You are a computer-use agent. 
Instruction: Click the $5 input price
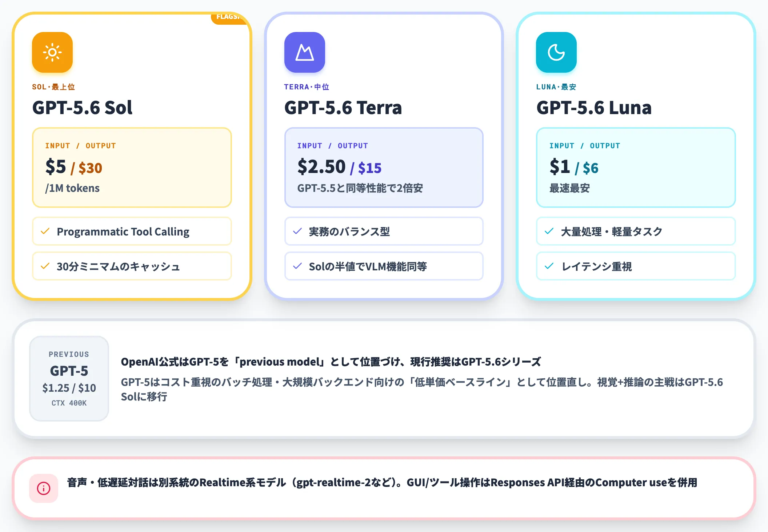56,167
